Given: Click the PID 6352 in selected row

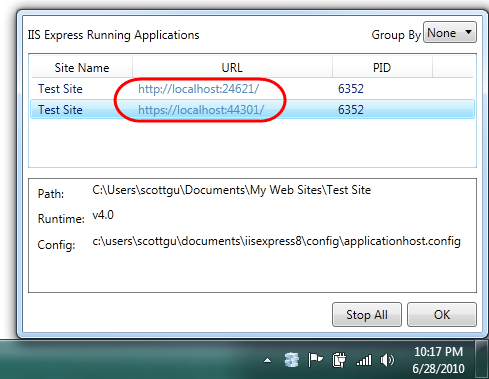Looking at the screenshot, I should (x=351, y=110).
